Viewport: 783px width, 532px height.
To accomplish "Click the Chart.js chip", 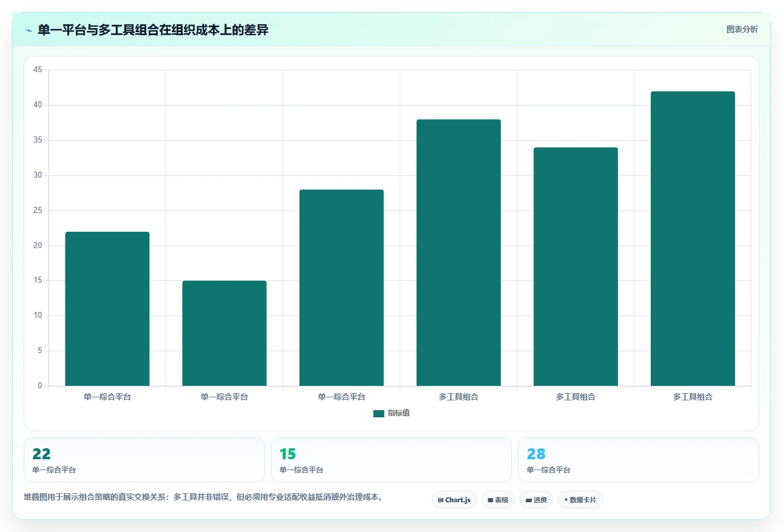I will tap(454, 500).
